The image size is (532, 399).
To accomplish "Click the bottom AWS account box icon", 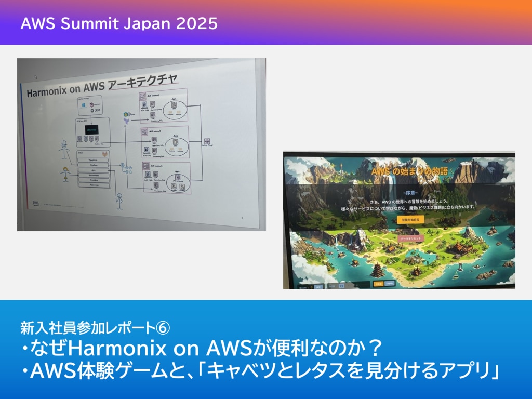I will click(146, 166).
